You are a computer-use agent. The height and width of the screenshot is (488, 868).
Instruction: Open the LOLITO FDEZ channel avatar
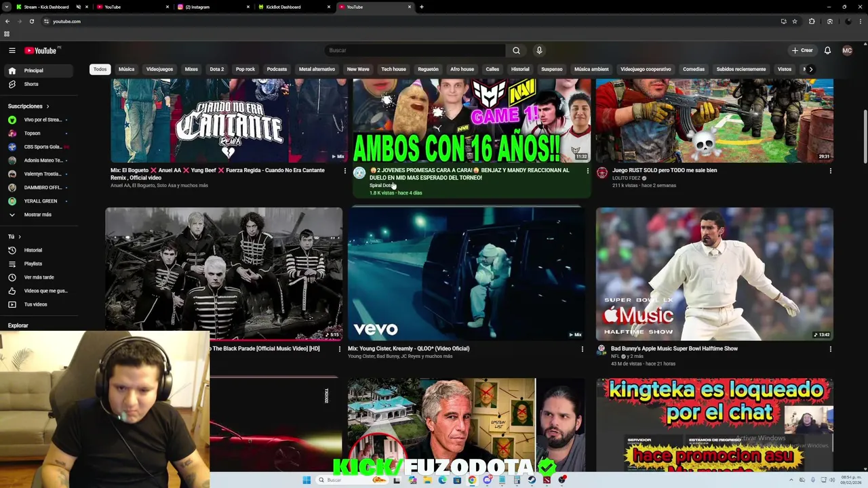click(601, 173)
